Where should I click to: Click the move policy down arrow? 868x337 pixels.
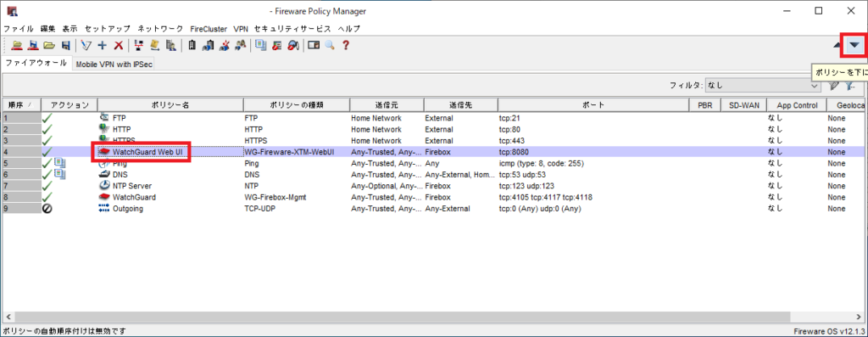point(854,45)
